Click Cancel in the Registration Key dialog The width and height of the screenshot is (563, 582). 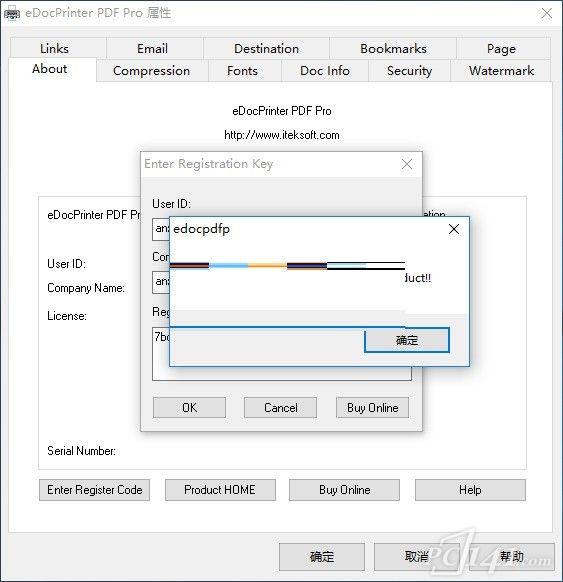281,408
